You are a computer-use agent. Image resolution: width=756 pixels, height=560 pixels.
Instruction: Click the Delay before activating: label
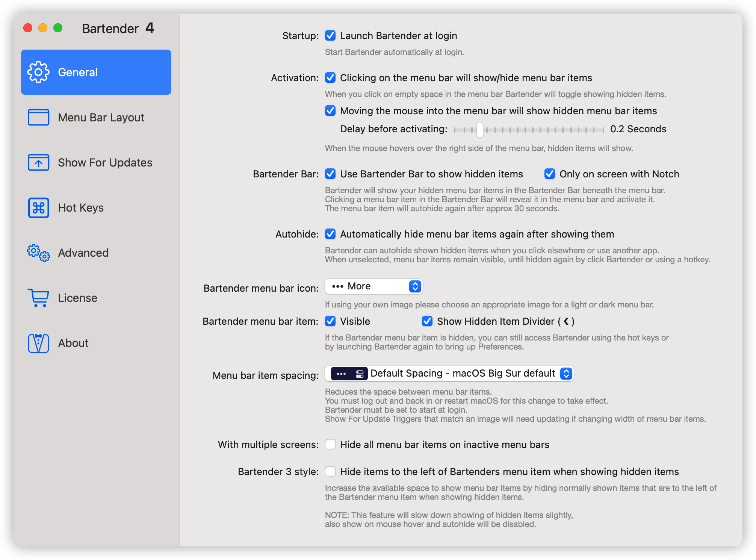point(394,129)
